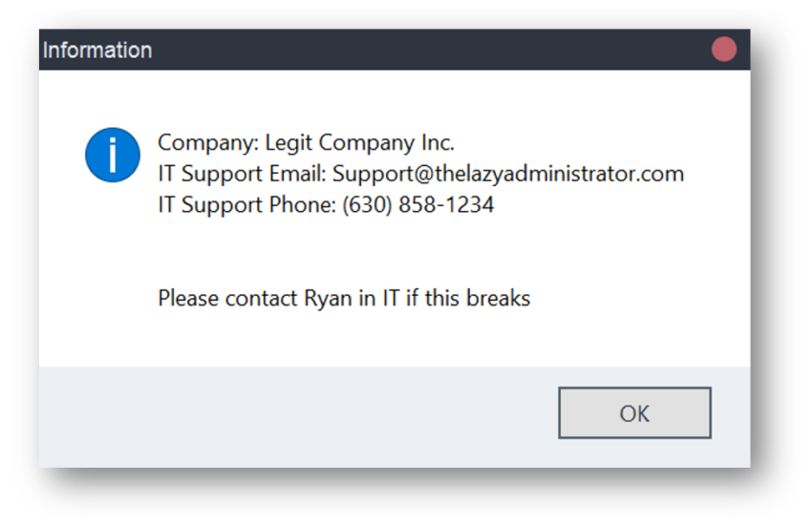Close the dialog with the red circle button
The height and width of the screenshot is (525, 812).
tap(723, 49)
